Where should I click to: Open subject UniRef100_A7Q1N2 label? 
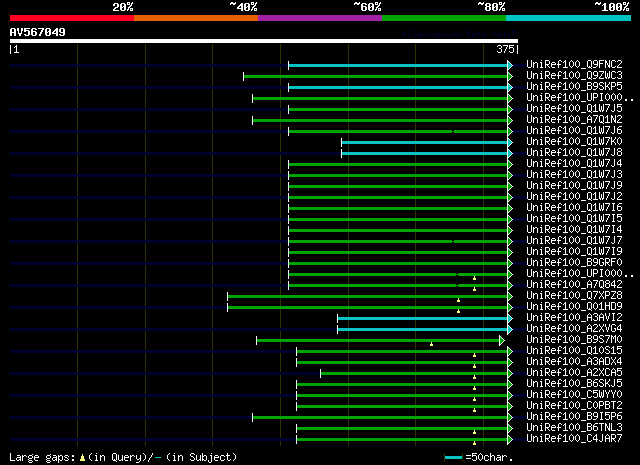click(x=574, y=119)
